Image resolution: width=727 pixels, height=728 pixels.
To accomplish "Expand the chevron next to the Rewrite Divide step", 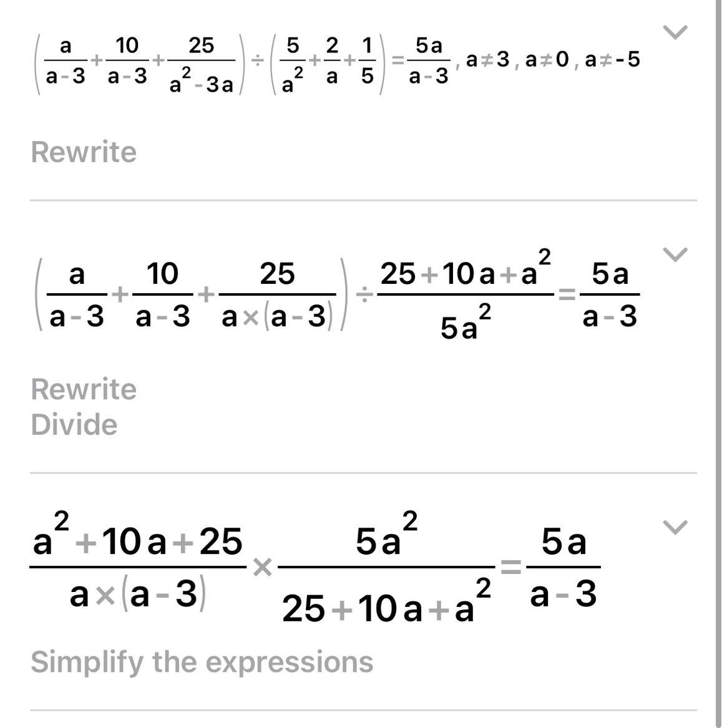I will pos(675,255).
